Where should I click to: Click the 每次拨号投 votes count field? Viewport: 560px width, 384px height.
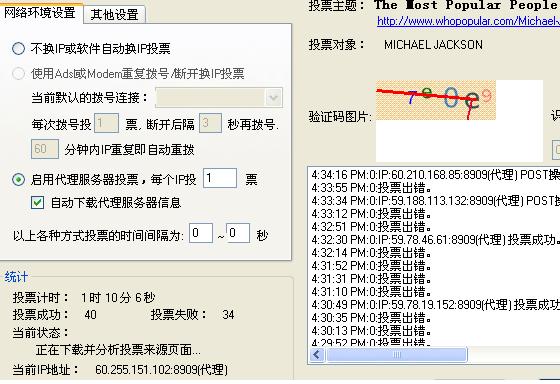coord(106,123)
